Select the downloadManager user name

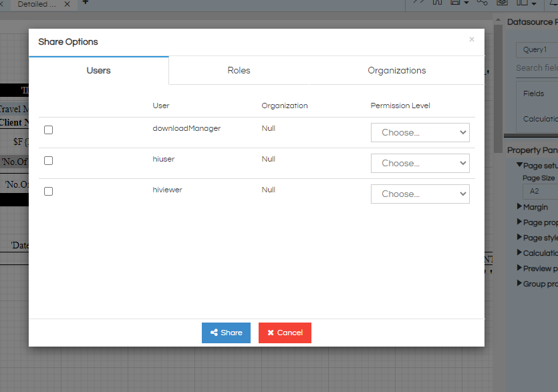(x=186, y=128)
